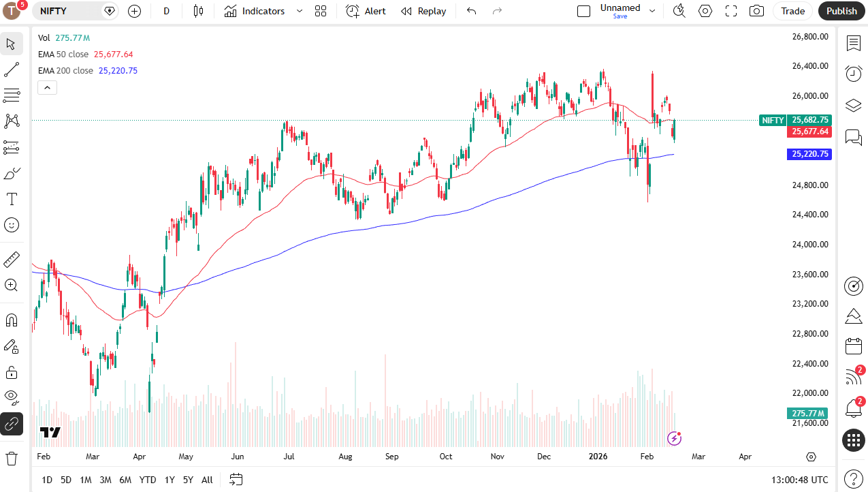The width and height of the screenshot is (868, 492).
Task: Publish the chart idea
Action: coord(842,11)
